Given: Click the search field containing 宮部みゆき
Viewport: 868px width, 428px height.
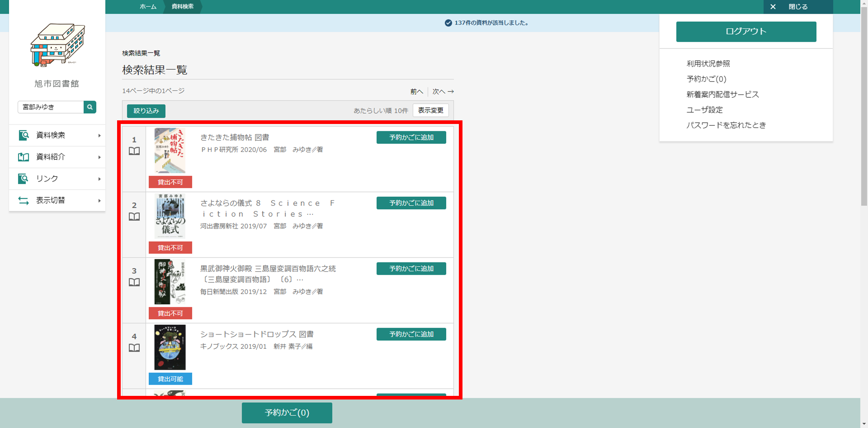Looking at the screenshot, I should (51, 107).
